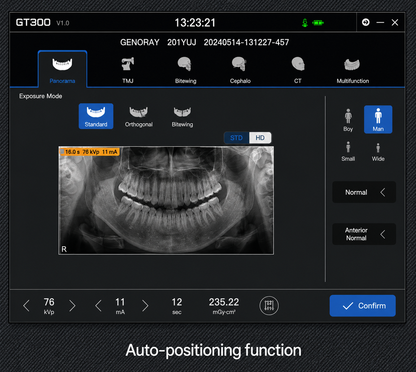Switch to the TMJ tab
Image resolution: width=416 pixels, height=372 pixels.
(128, 70)
